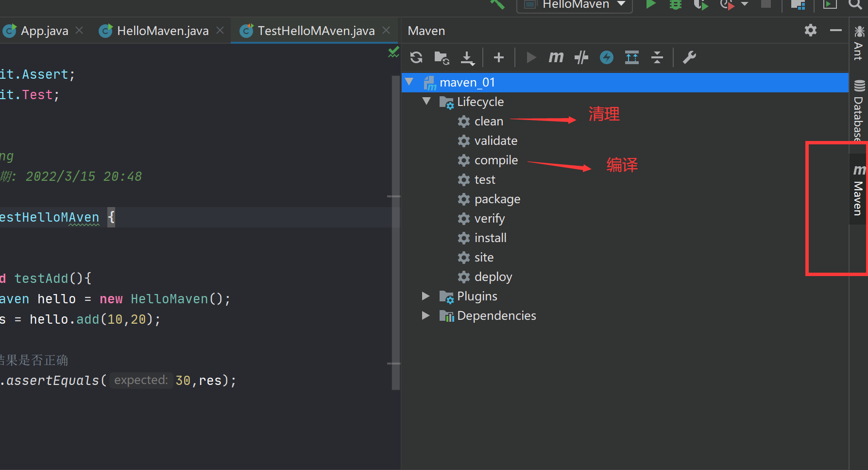Screen dimensions: 868x470
Task: Hide the Maven tool window
Action: tap(835, 30)
